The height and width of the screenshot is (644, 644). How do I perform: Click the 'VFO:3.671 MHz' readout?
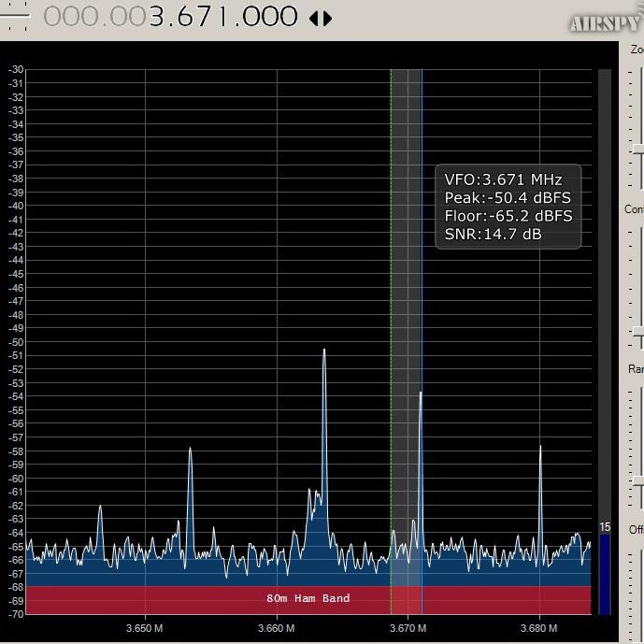(x=503, y=179)
